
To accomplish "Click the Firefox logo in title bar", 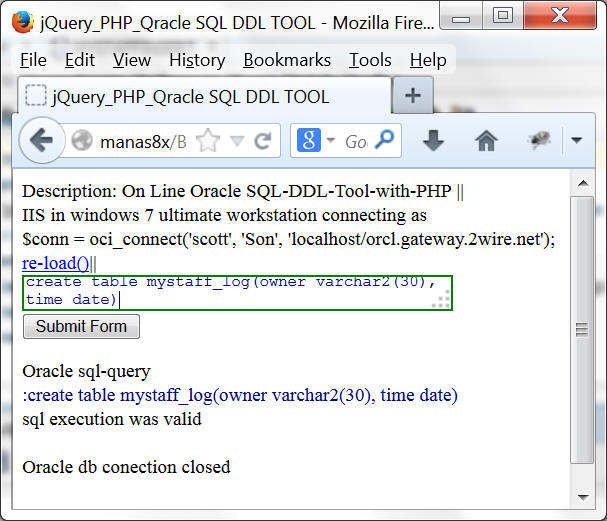I will click(22, 22).
